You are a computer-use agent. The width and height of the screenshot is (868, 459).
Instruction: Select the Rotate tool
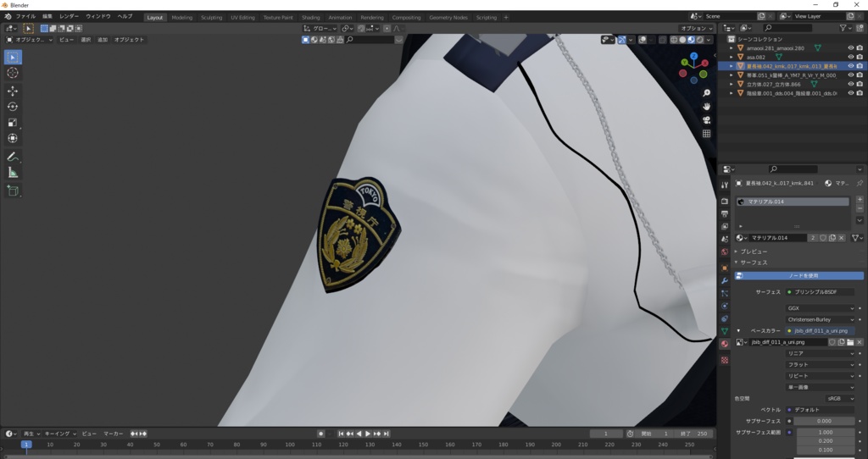click(13, 107)
